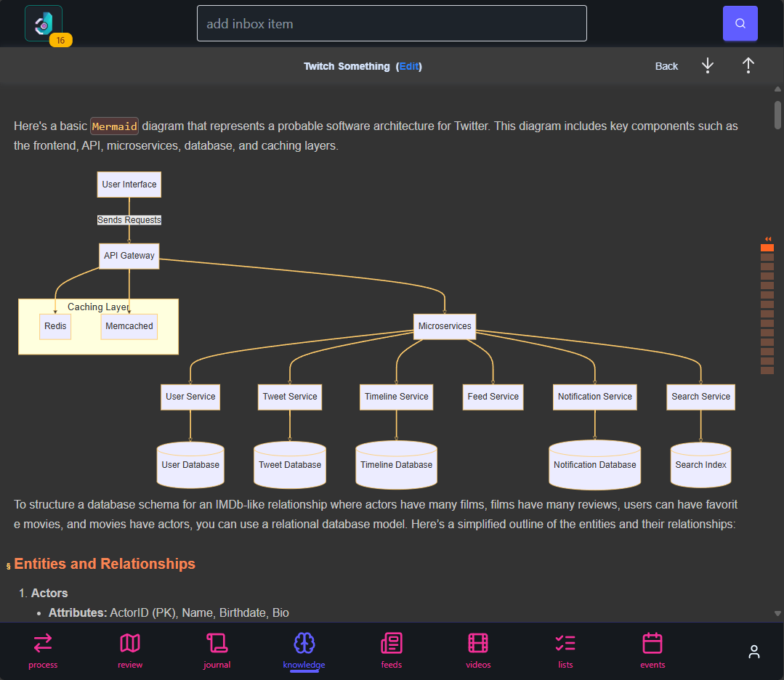
Task: Open the knowledge brain icon
Action: point(304,643)
